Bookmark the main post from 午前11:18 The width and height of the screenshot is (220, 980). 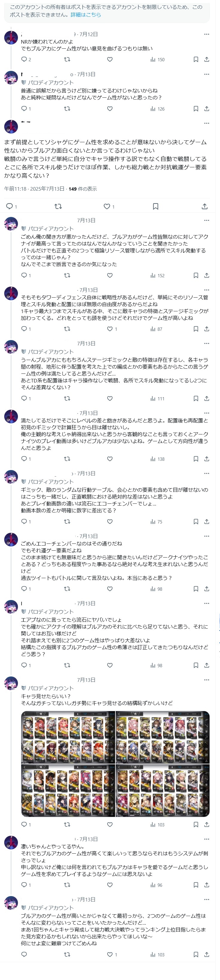point(155,206)
